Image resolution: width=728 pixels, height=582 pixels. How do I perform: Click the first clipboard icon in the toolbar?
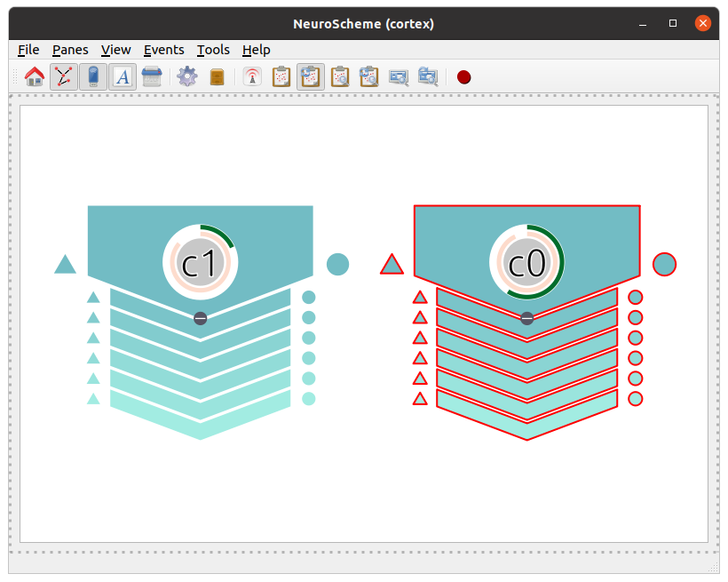tap(281, 77)
